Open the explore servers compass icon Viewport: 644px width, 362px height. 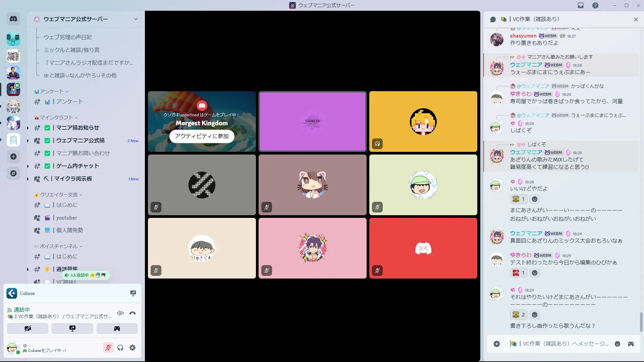coord(13,173)
